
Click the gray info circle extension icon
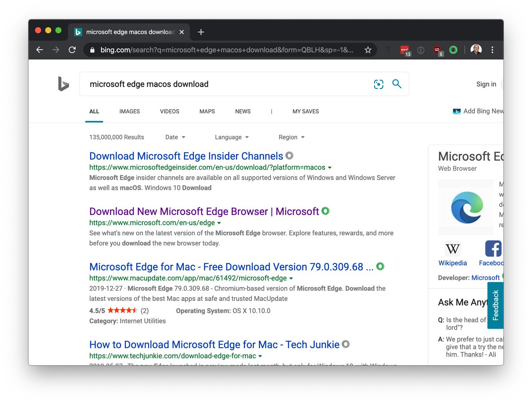tap(421, 50)
